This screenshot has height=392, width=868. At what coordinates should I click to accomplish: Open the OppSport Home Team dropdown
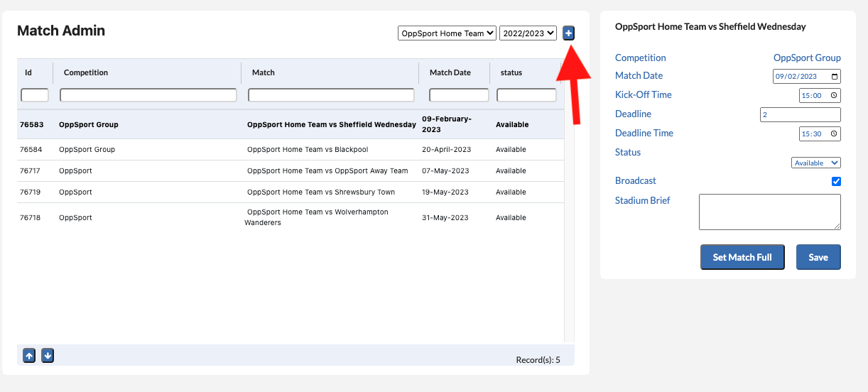coord(447,33)
